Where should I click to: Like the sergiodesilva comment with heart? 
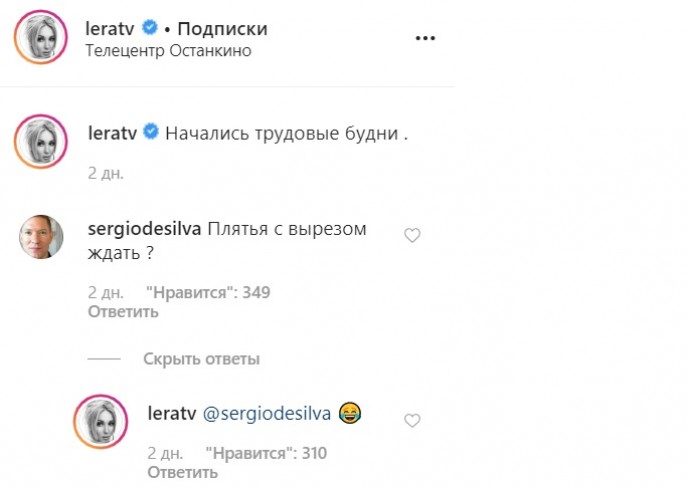(x=411, y=235)
